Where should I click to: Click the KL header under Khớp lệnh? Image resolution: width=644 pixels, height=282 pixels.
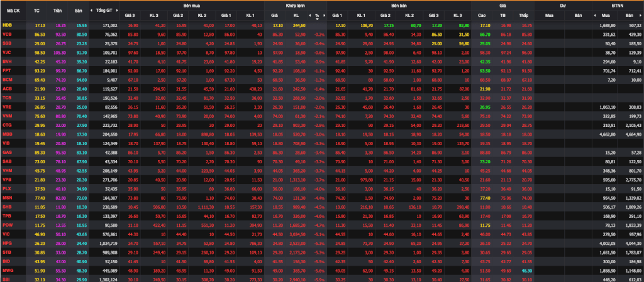tap(296, 16)
